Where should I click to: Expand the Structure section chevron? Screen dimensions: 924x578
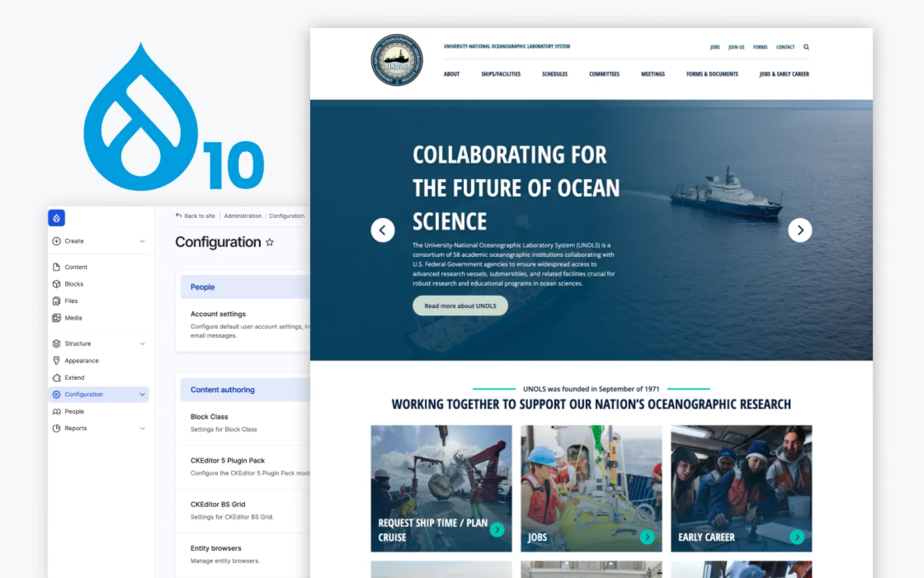[x=142, y=343]
